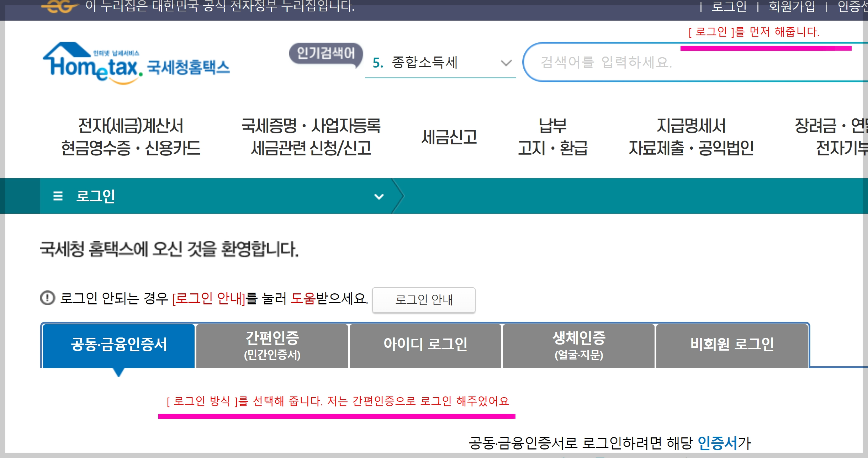Click the 인기검색어 speech bubble badge
Screen dimensions: 868x458
pos(325,54)
